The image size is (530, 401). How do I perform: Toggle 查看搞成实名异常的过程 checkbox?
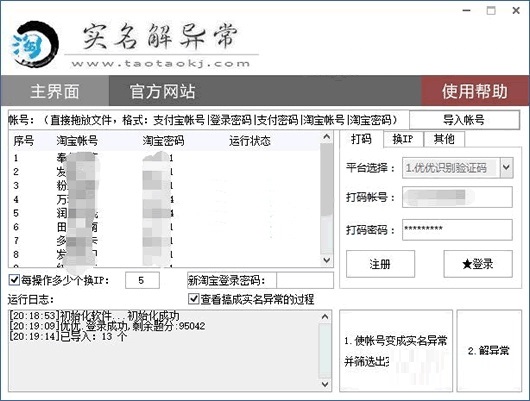click(x=194, y=299)
